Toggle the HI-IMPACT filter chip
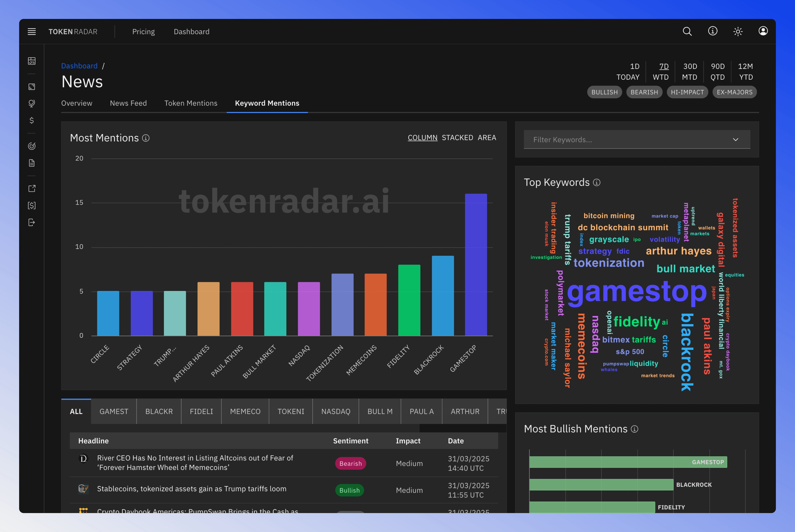The image size is (795, 532). [687, 92]
